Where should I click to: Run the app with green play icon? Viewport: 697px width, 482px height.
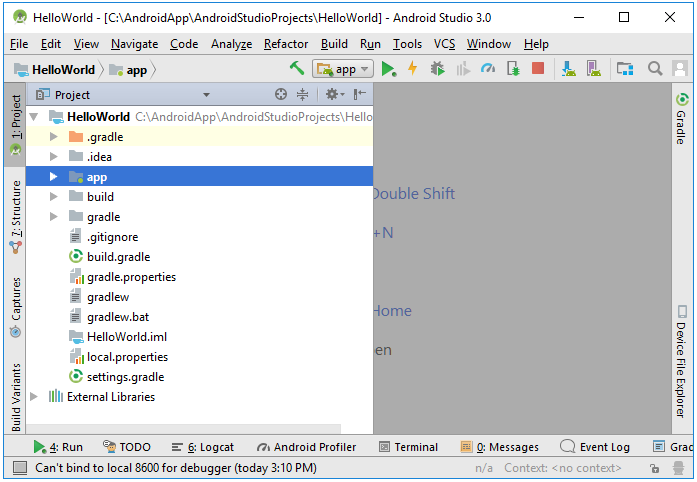point(389,69)
